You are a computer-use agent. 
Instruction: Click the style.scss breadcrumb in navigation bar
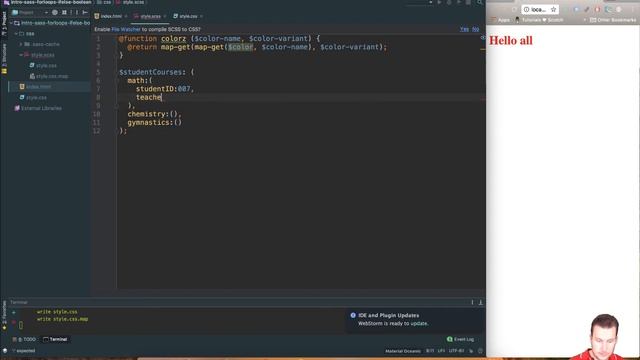(130, 2)
